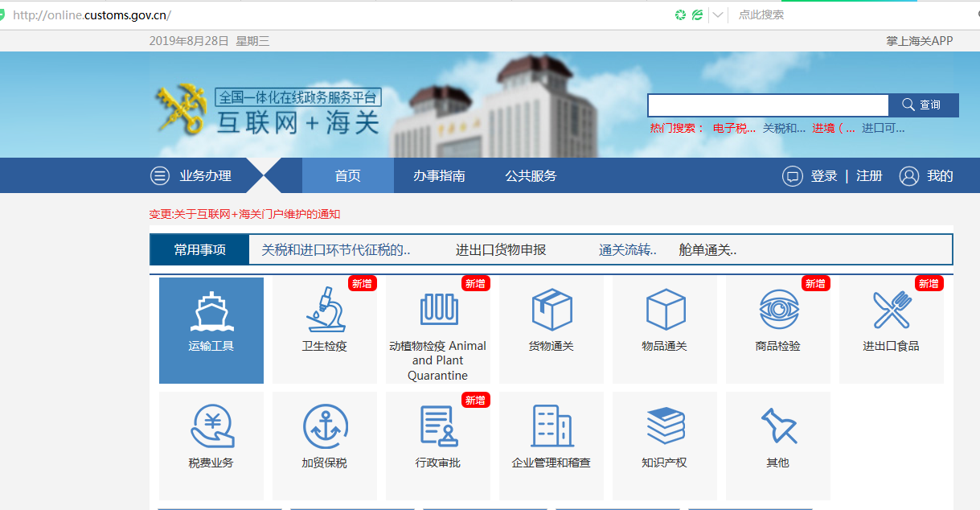This screenshot has height=510, width=980.
Task: Click the 知识产权 stacked books icon
Action: point(665,426)
